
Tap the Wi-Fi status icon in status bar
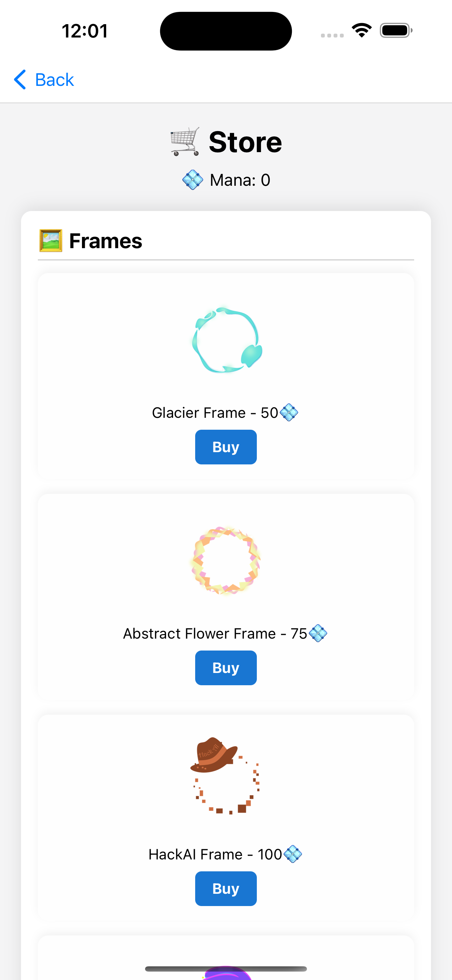[362, 30]
